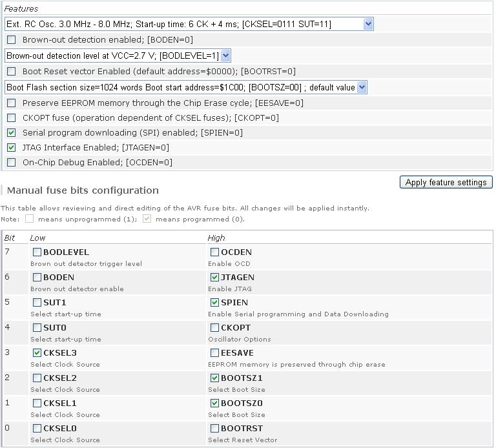
Task: Toggle Boot Reset vector Enabled checkbox
Action: click(x=12, y=72)
